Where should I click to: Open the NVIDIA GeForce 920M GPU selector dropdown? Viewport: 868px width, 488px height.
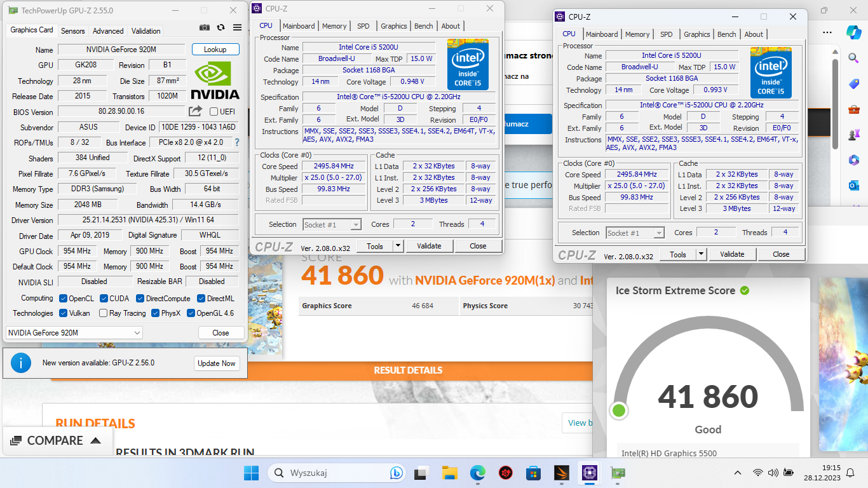[x=74, y=332]
